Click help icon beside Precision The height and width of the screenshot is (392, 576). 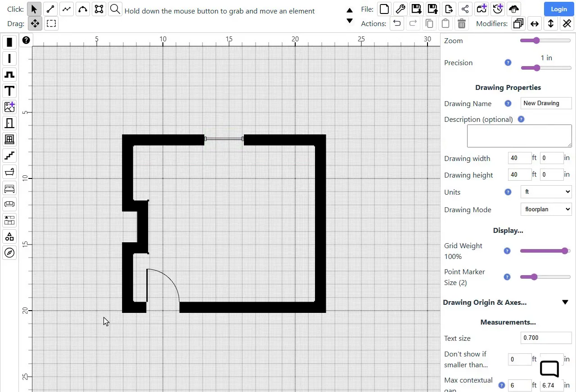pyautogui.click(x=508, y=62)
